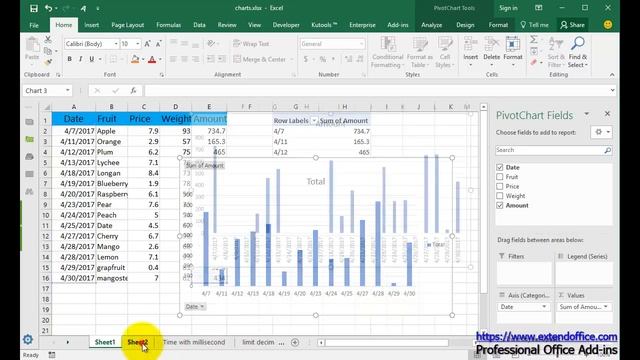Uncheck the Date field checkbox

(500, 167)
